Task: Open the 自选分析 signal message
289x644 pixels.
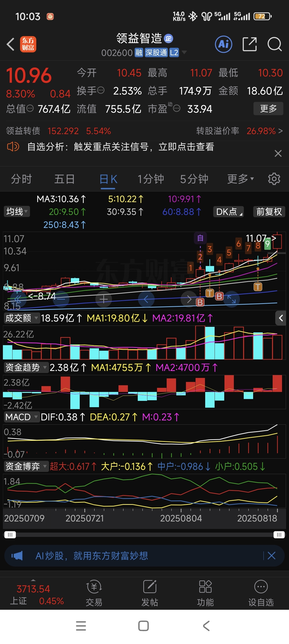Action: (121, 147)
